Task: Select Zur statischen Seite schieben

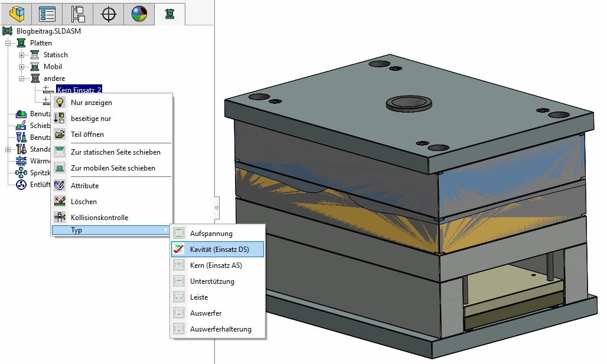Action: 112,152
